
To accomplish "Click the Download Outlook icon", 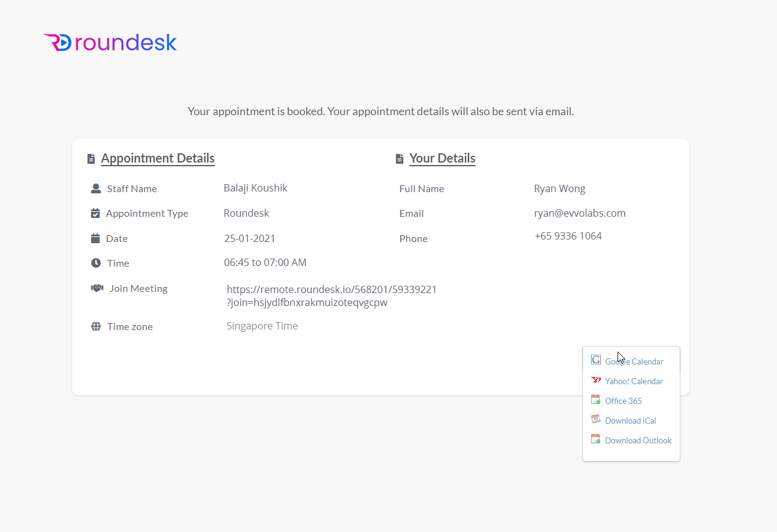I will tap(595, 439).
